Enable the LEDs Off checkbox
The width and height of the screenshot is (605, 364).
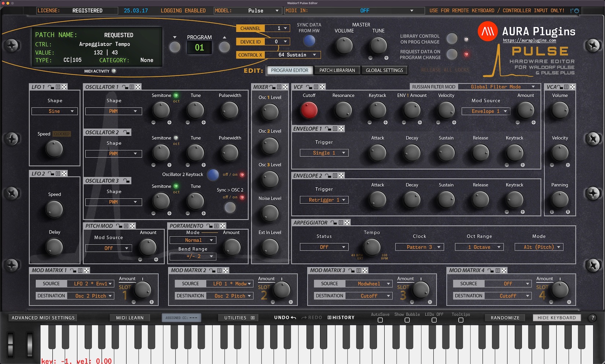tap(434, 320)
